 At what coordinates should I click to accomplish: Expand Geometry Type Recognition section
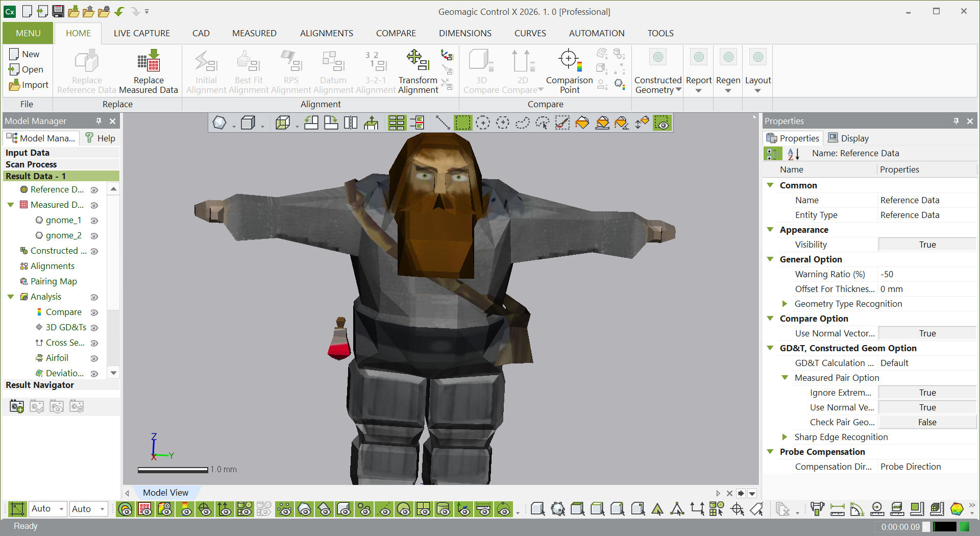785,304
